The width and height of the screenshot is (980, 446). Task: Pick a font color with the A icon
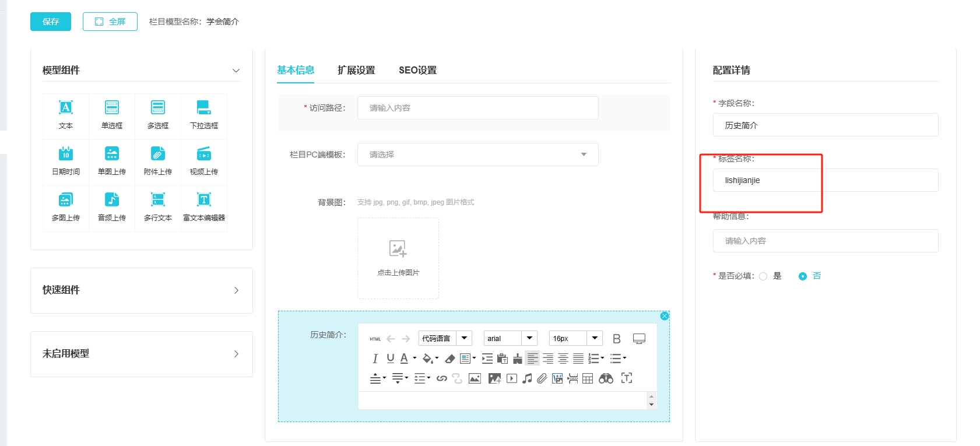pos(404,359)
